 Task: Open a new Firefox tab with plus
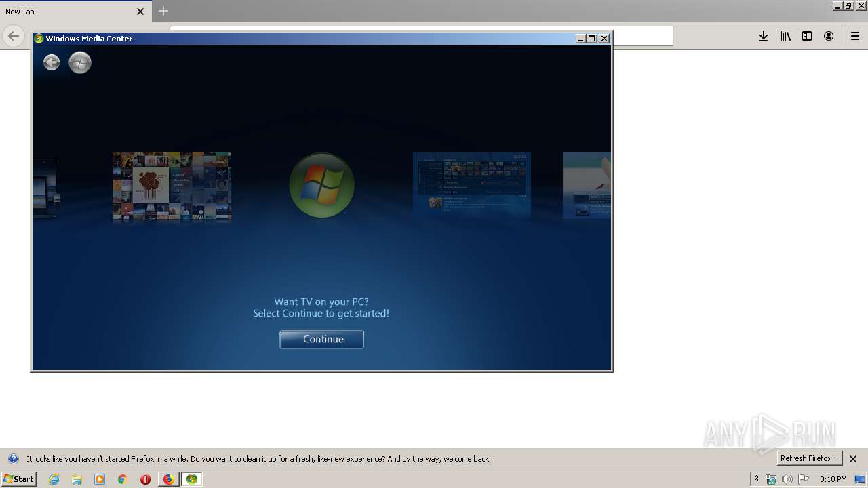[x=163, y=11]
